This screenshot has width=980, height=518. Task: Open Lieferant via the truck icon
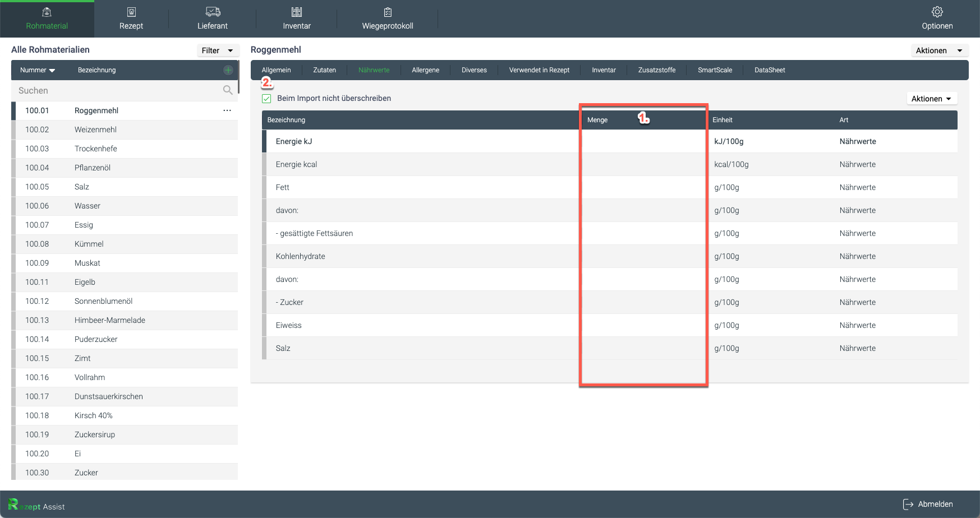(213, 12)
